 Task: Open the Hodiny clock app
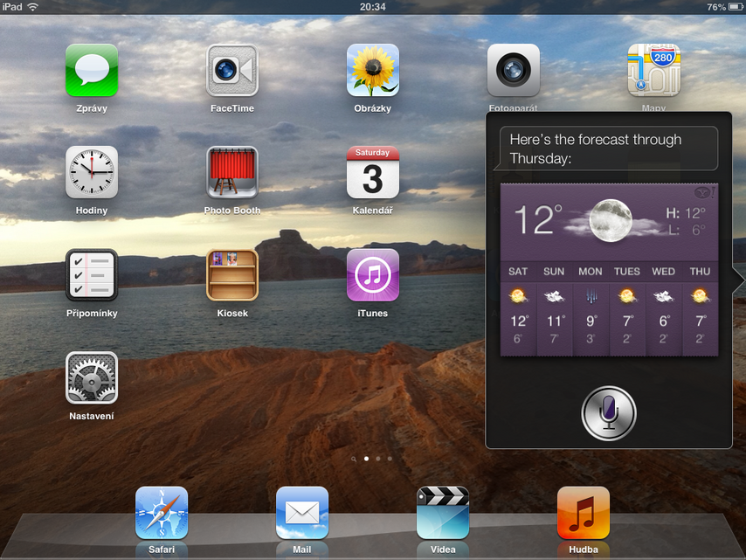coord(92,172)
